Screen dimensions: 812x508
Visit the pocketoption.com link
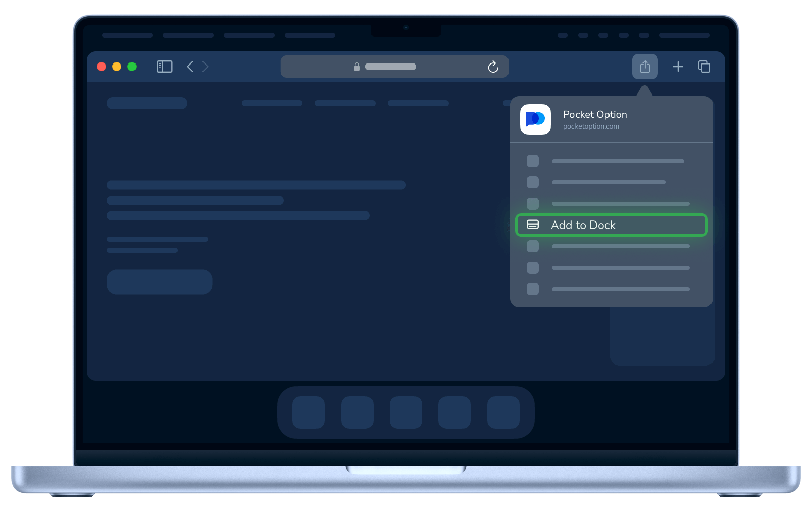pos(591,126)
